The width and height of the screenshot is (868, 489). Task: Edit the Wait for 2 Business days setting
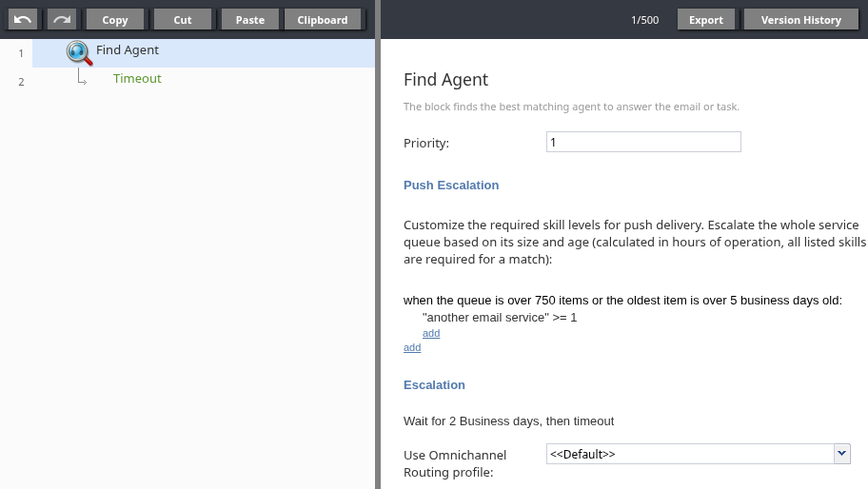pyautogui.click(x=508, y=421)
